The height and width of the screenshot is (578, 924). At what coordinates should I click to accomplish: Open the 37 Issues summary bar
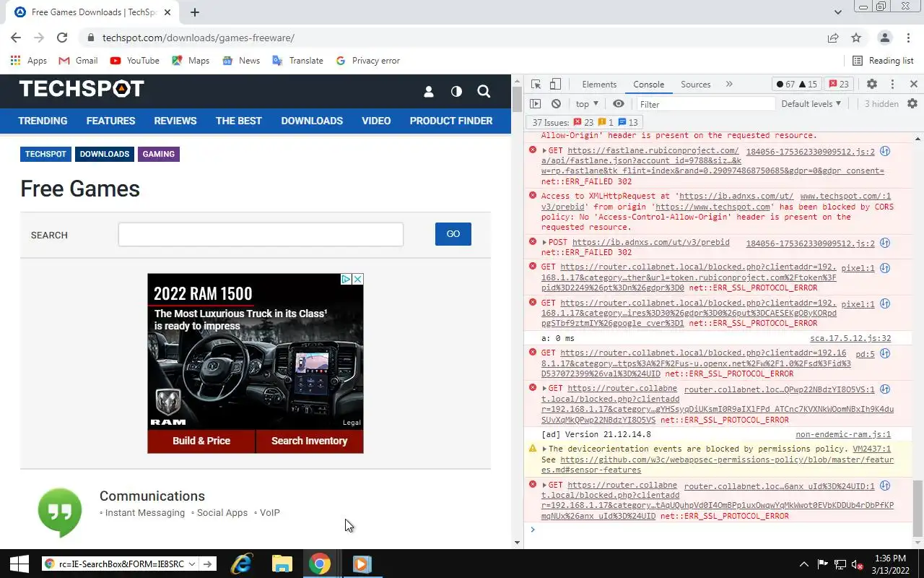(x=585, y=123)
